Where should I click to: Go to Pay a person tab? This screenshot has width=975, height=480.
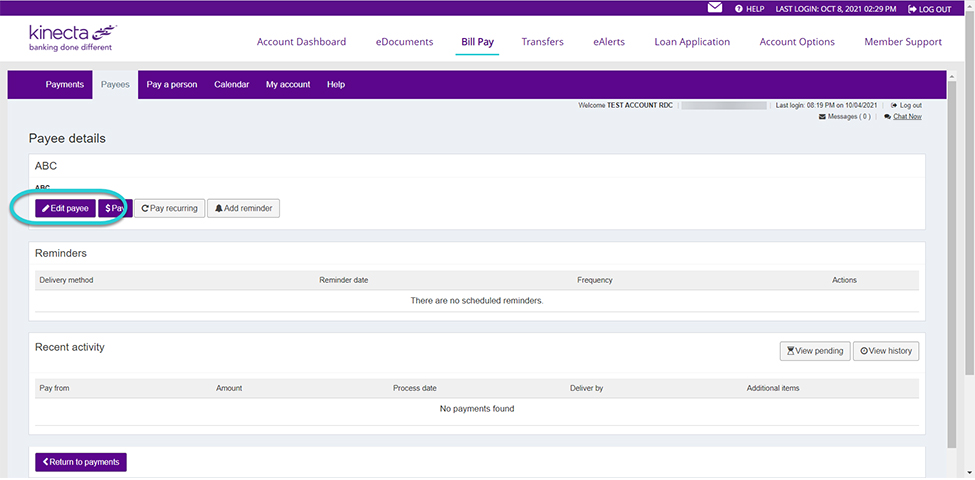172,85
